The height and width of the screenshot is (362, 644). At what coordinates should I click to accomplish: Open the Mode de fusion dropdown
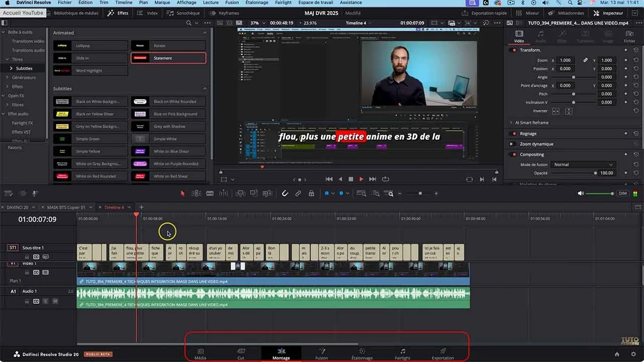pos(583,164)
